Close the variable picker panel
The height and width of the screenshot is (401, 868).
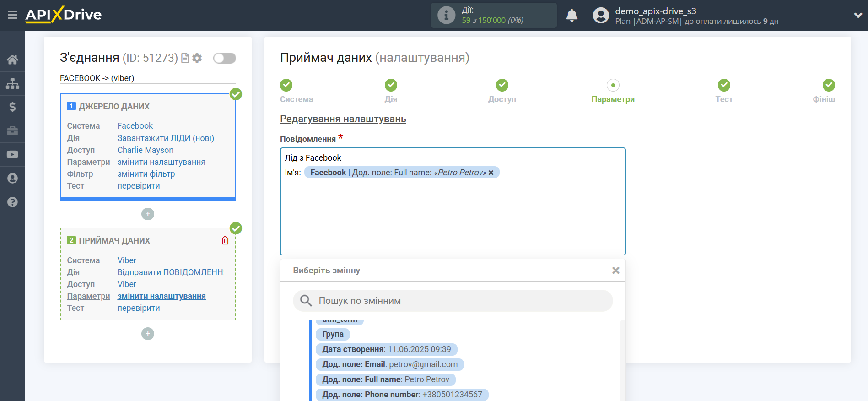[616, 271]
